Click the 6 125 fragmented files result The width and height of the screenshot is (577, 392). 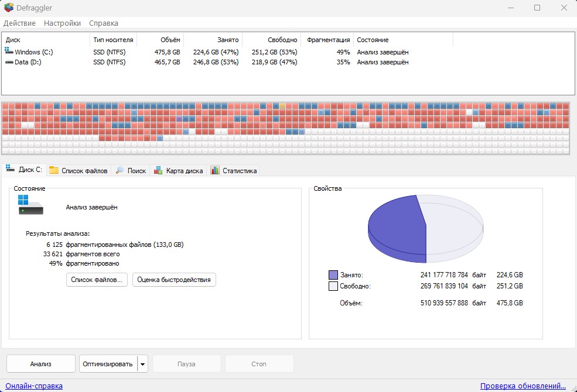pos(115,245)
